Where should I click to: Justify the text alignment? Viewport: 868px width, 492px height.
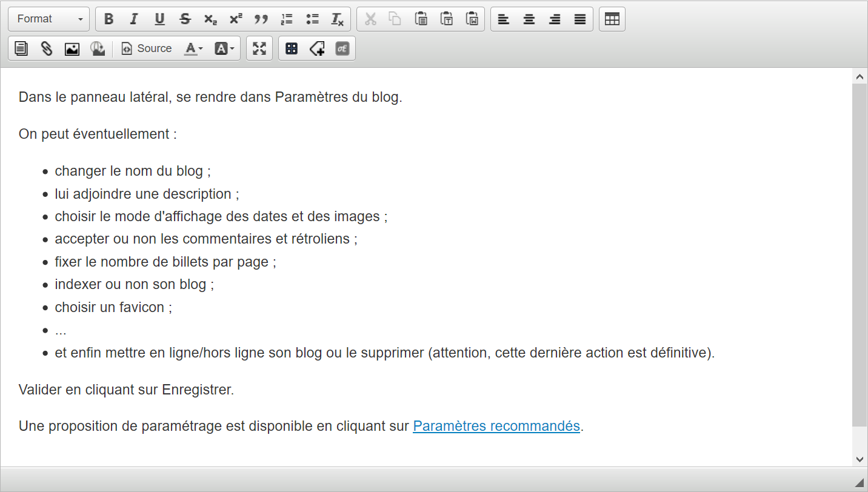pyautogui.click(x=580, y=19)
